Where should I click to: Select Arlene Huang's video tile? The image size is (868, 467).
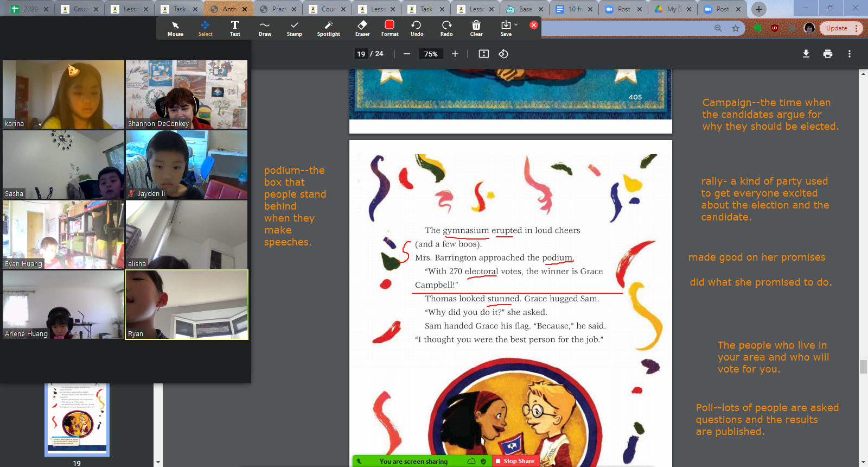point(63,305)
